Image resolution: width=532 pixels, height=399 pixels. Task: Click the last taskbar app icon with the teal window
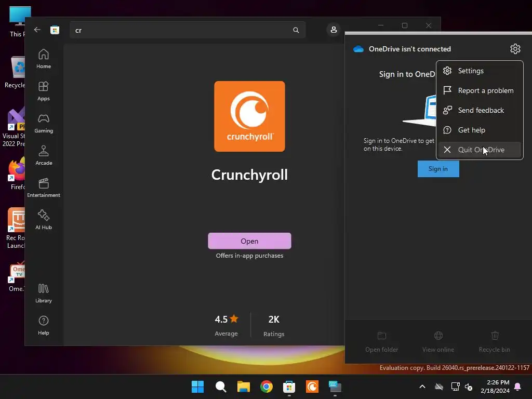point(335,387)
